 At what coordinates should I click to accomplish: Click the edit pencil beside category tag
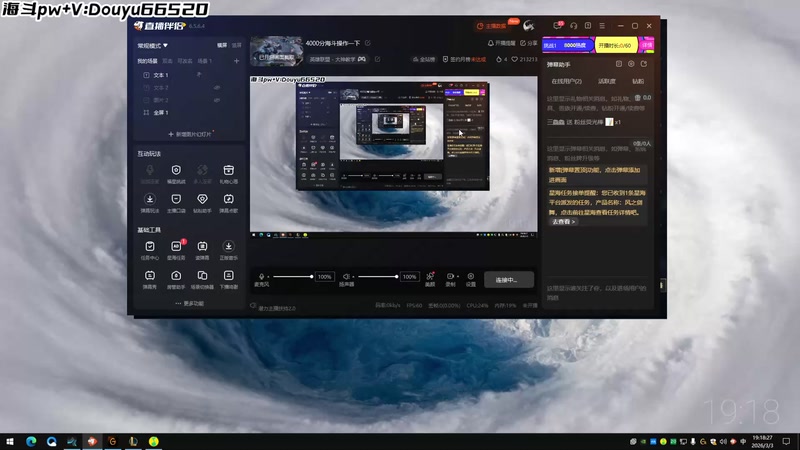click(x=378, y=59)
